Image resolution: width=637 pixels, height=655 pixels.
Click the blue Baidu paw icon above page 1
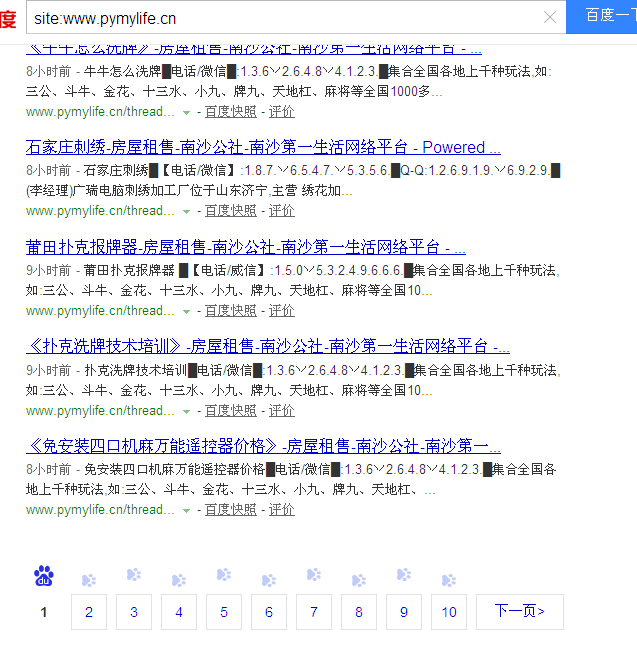pyautogui.click(x=43, y=576)
